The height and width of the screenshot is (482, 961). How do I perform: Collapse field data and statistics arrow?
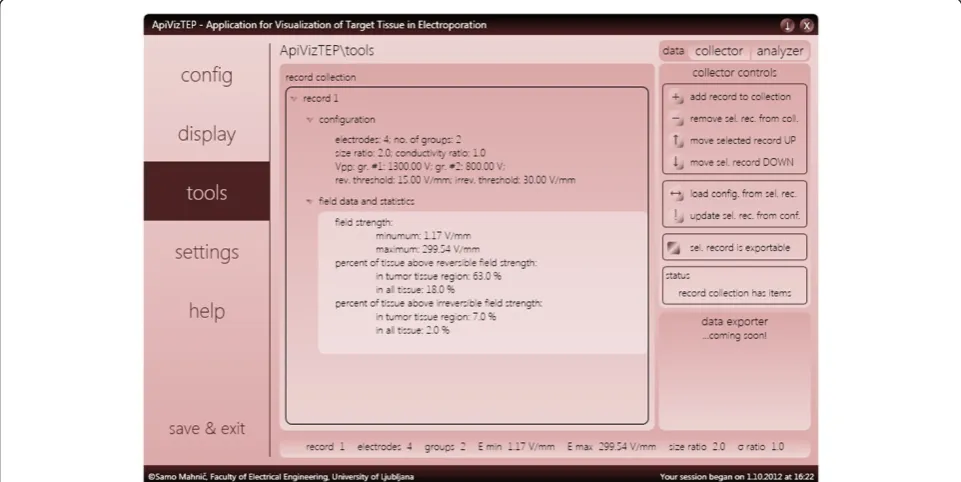coord(310,201)
